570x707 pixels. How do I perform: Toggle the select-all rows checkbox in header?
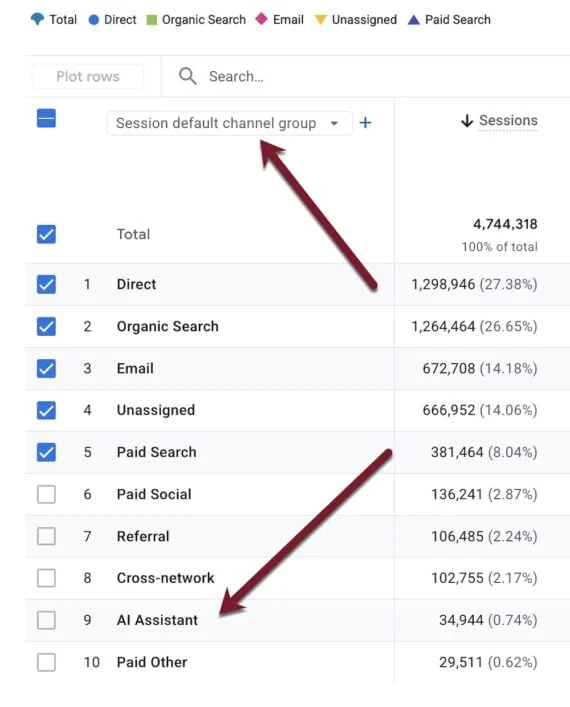pyautogui.click(x=46, y=118)
